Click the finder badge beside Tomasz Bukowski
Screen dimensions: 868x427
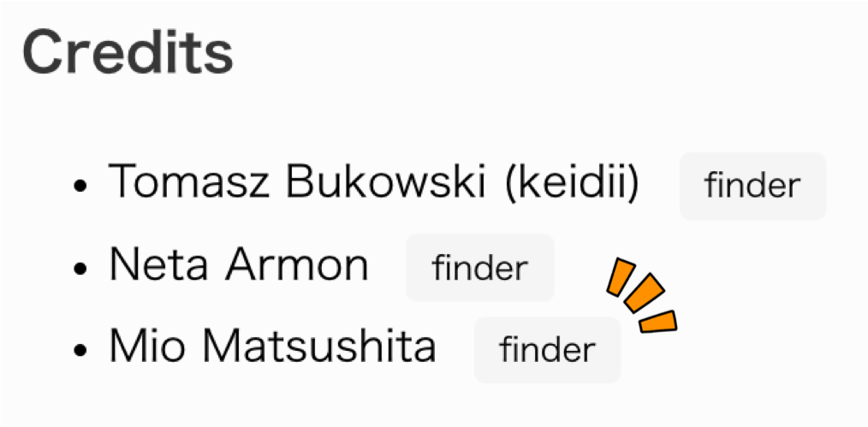(752, 186)
